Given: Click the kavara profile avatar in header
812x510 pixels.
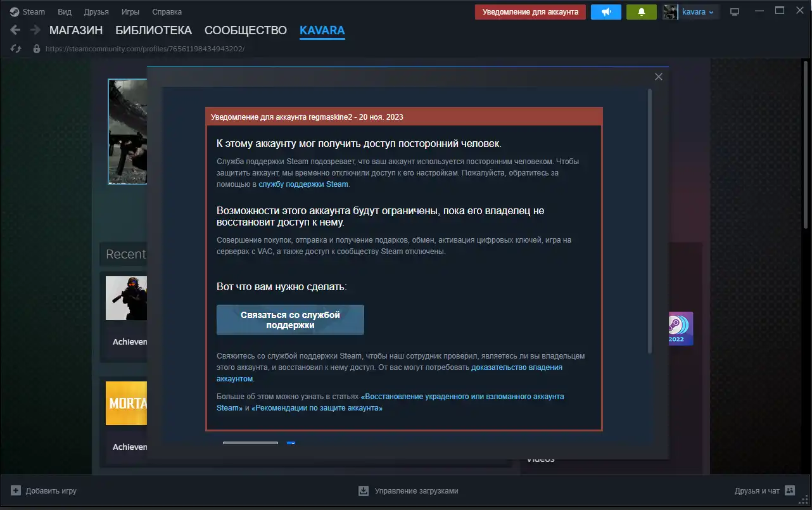Looking at the screenshot, I should click(x=670, y=12).
